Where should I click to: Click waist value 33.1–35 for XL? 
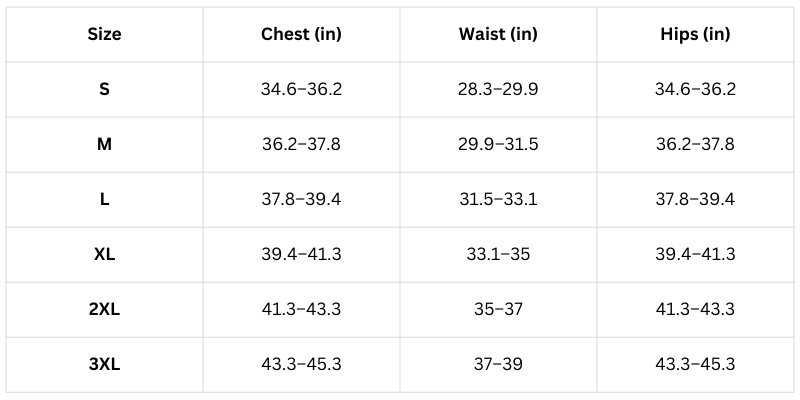(498, 254)
